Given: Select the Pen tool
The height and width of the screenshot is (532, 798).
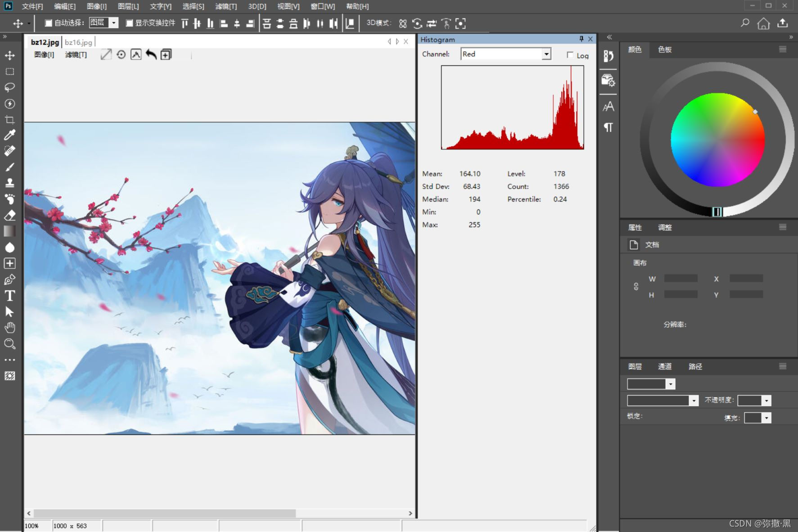Looking at the screenshot, I should [x=9, y=280].
